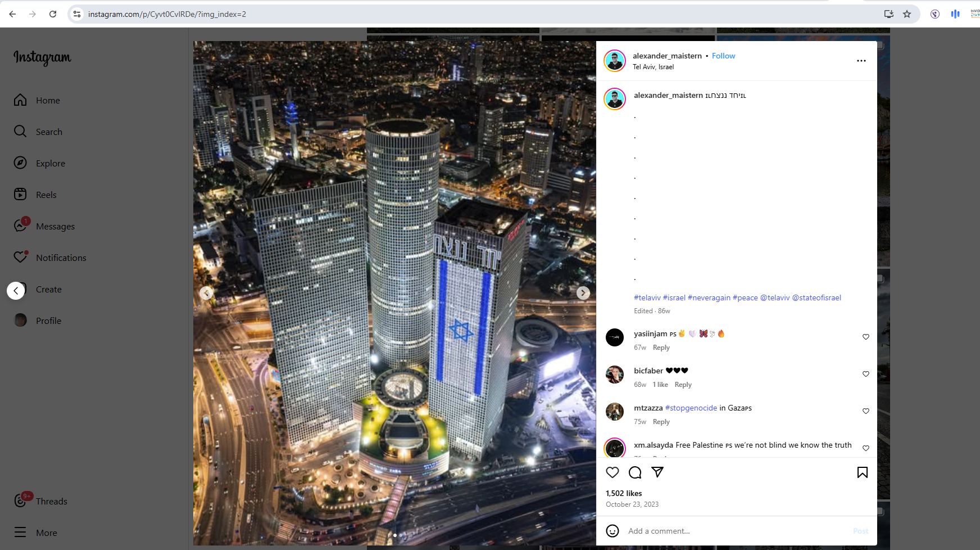Image resolution: width=980 pixels, height=550 pixels.
Task: Reply to yasiinjam's comment
Action: pyautogui.click(x=661, y=348)
